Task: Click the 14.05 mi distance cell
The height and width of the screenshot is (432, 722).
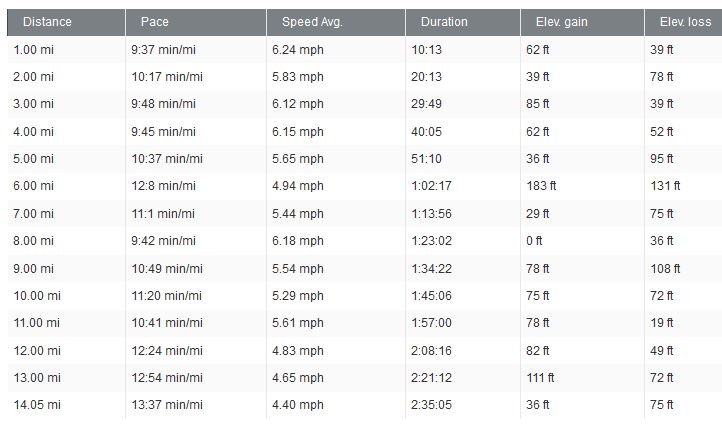Action: [x=36, y=404]
